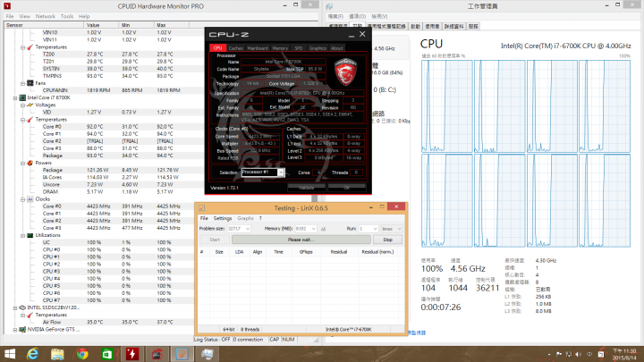Click the Utilizations node icon in HWMonitor

(x=30, y=235)
